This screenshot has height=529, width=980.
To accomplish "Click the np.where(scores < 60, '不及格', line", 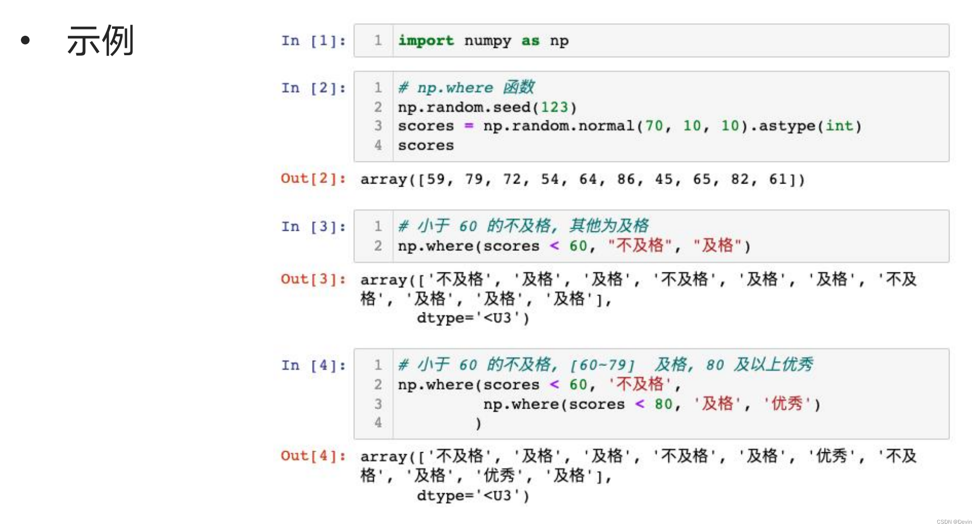I will 539,385.
